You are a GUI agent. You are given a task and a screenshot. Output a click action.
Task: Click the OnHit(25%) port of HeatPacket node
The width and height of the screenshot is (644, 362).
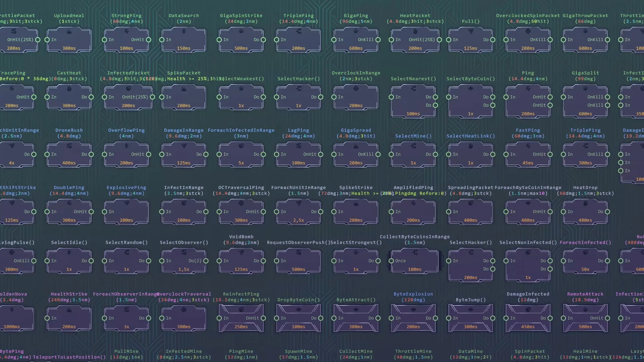(439, 40)
